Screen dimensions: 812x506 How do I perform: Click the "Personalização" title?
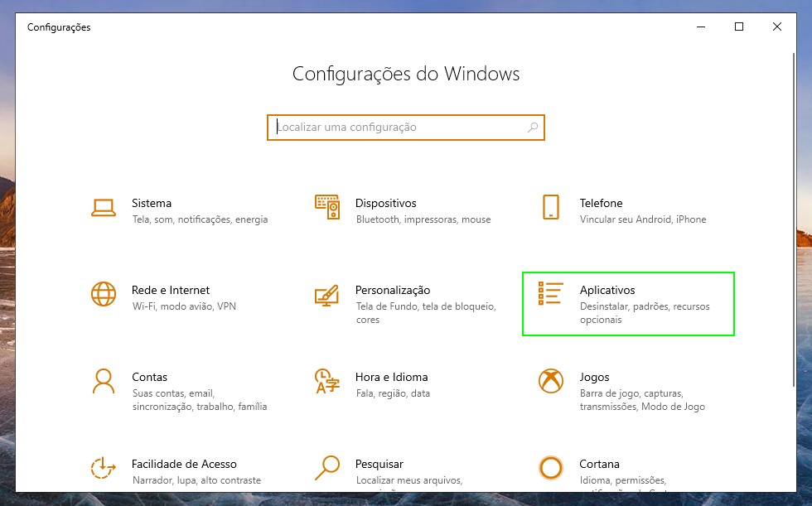(x=393, y=290)
